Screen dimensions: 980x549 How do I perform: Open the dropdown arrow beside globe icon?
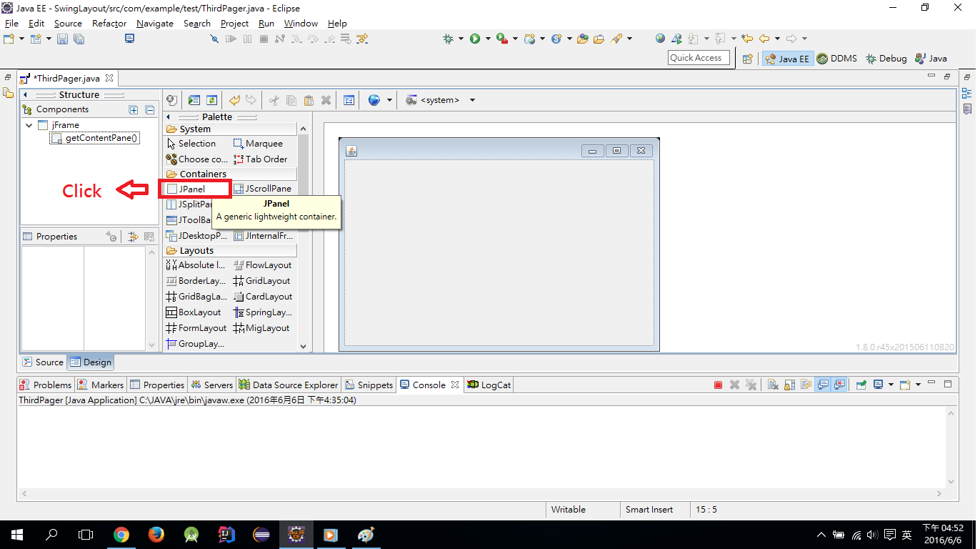pos(389,100)
